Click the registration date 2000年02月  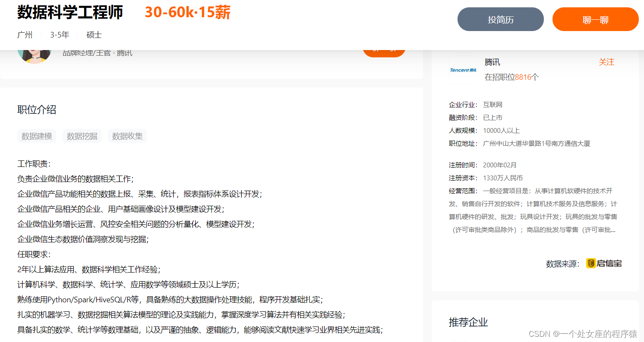point(500,165)
